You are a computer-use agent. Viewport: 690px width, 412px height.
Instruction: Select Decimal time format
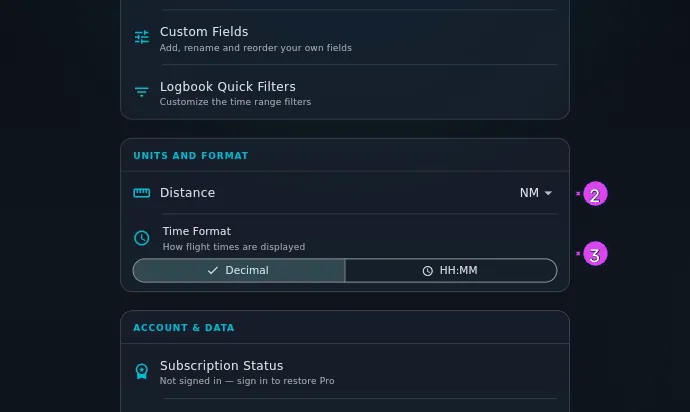(239, 270)
